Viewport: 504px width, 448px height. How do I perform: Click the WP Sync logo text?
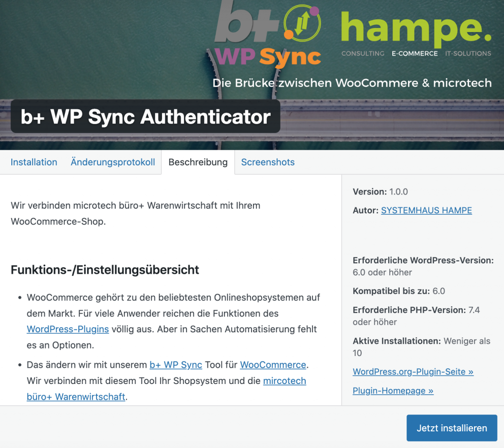coord(267,57)
